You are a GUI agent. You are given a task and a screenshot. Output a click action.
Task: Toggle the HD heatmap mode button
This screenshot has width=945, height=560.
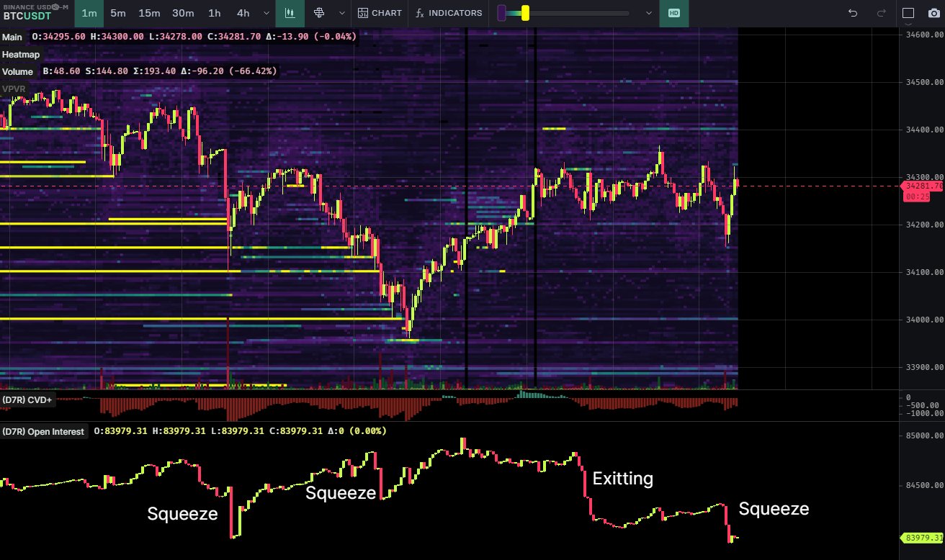coord(673,13)
